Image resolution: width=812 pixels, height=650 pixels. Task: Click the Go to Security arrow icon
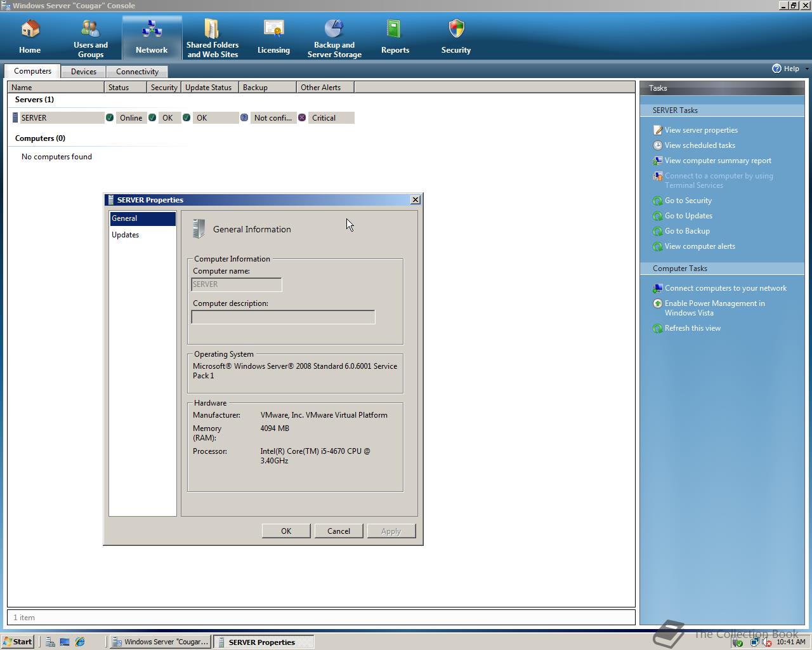tap(658, 201)
